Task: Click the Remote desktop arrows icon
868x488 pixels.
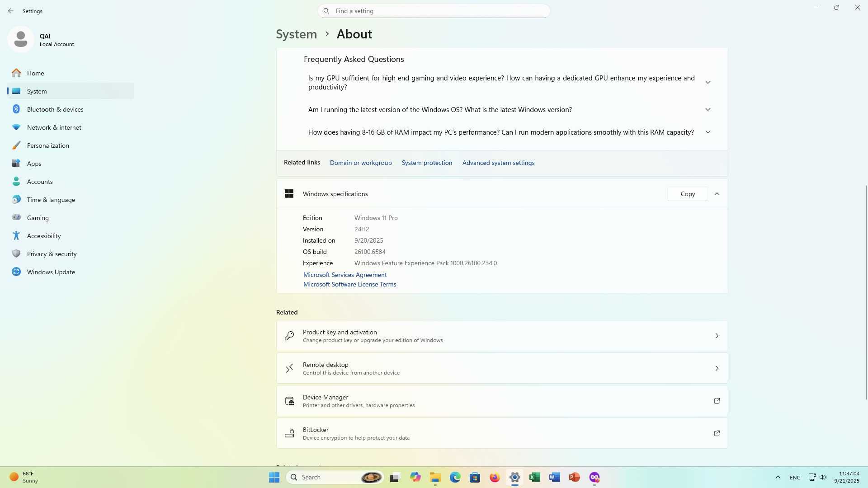Action: click(x=289, y=368)
